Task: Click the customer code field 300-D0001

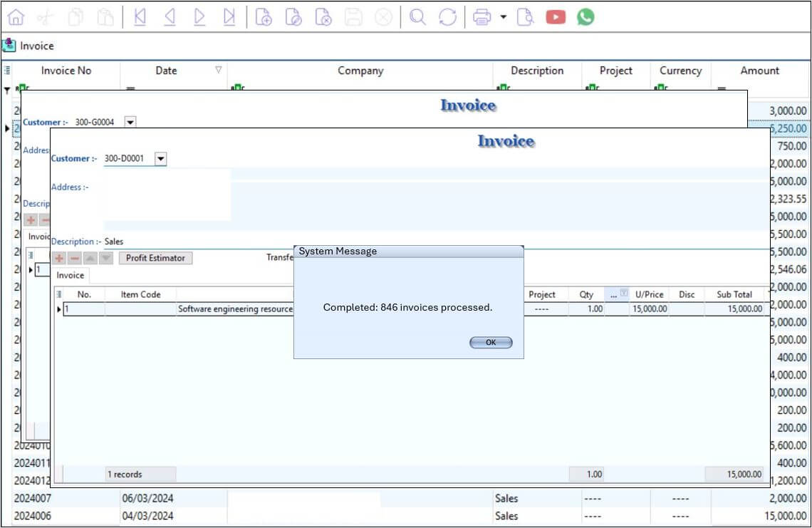Action: coord(129,159)
